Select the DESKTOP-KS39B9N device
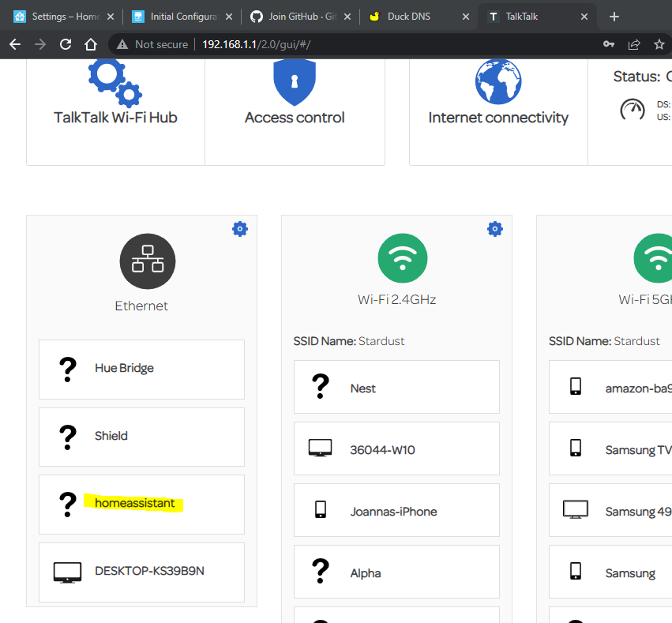672x623 pixels. [x=142, y=572]
